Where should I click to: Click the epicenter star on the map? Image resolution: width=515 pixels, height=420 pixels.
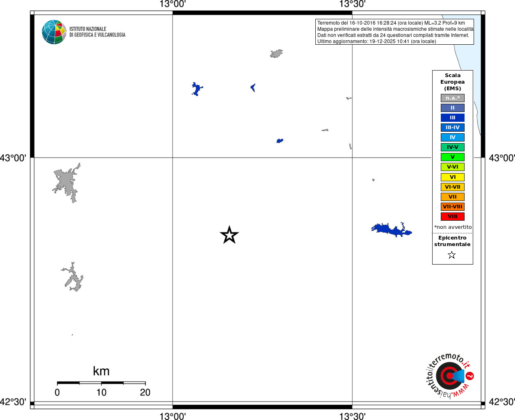coord(229,235)
